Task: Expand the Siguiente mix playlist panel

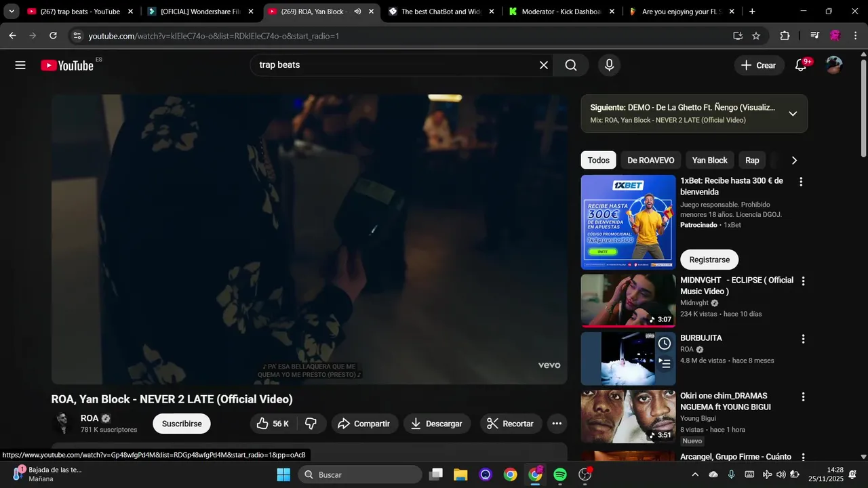Action: (x=793, y=114)
